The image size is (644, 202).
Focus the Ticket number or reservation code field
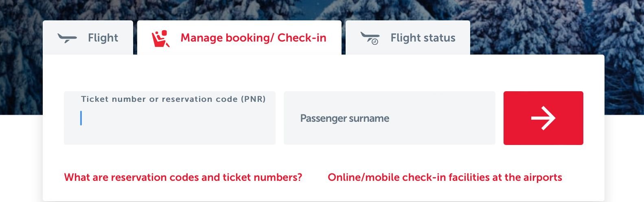click(170, 122)
